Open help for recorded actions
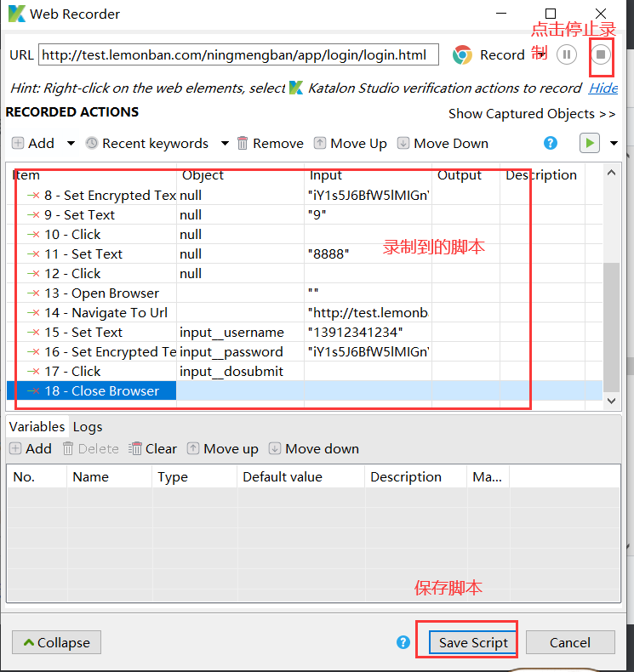Viewport: 634px width, 672px height. [550, 143]
